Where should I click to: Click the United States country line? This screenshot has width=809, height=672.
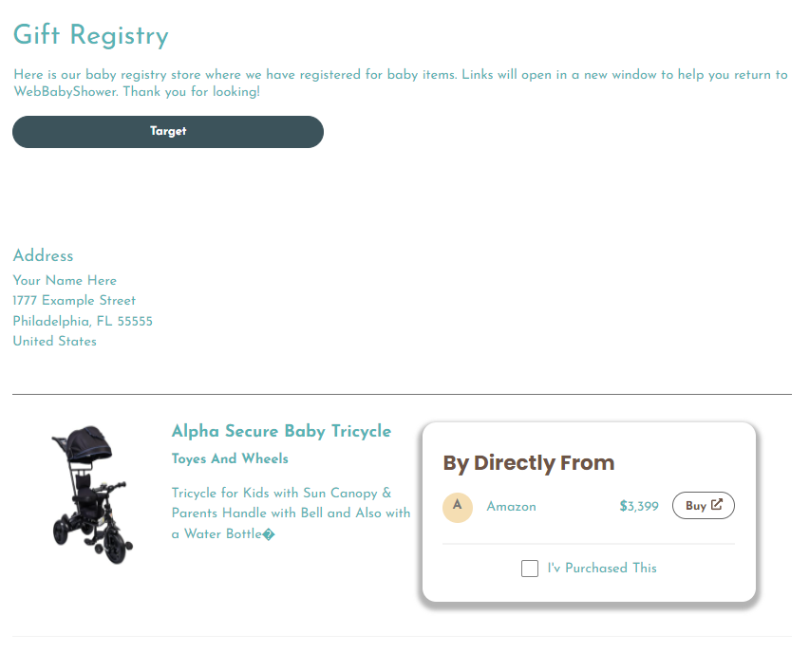(54, 342)
